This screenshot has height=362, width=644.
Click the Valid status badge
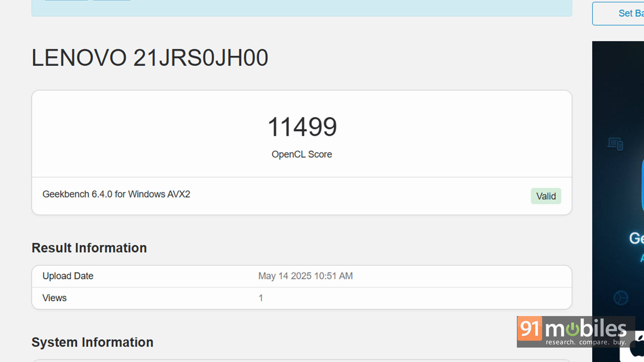[546, 196]
